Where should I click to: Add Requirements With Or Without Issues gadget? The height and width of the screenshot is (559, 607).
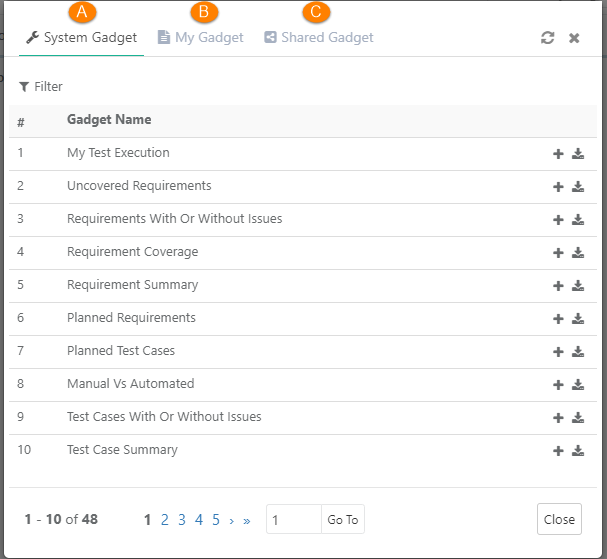558,220
